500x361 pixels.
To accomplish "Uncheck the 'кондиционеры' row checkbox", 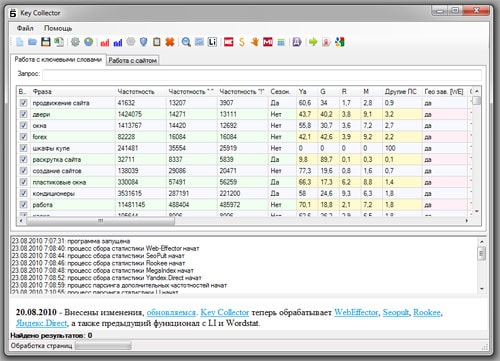I will click(x=23, y=193).
